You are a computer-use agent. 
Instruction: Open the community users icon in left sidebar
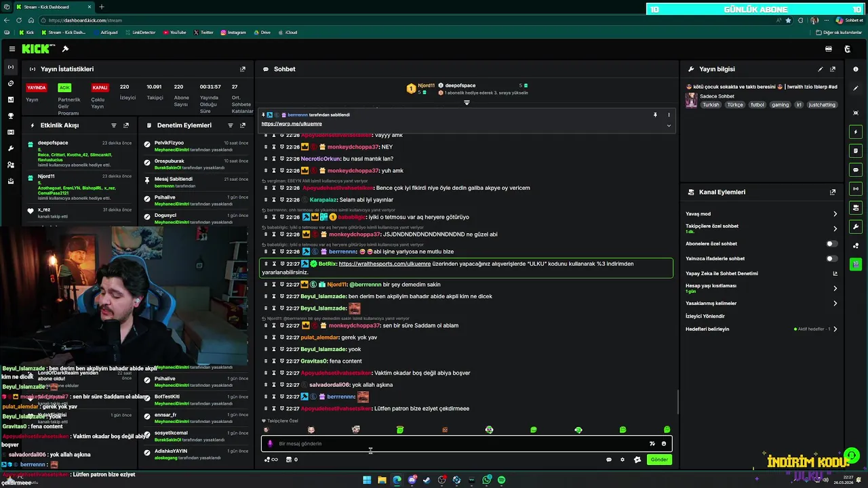(10, 165)
